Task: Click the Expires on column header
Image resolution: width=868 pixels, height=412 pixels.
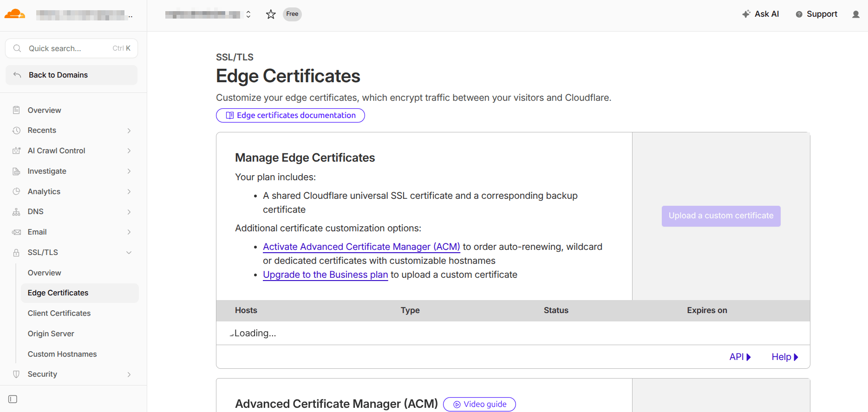Action: 707,310
